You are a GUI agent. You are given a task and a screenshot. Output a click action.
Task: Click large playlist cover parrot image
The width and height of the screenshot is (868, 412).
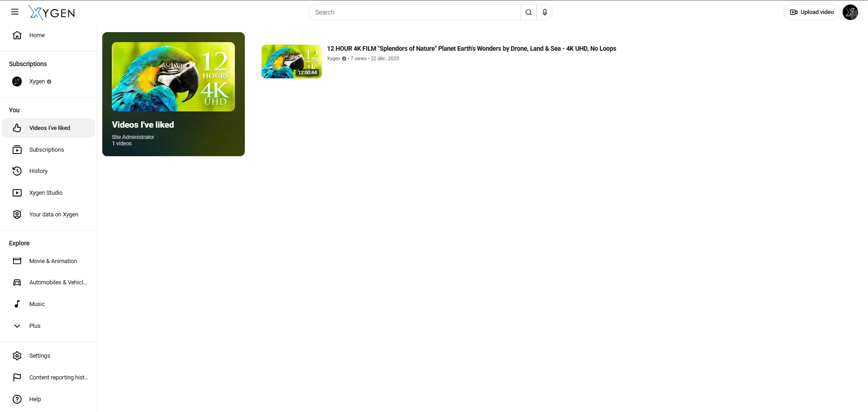pos(173,77)
